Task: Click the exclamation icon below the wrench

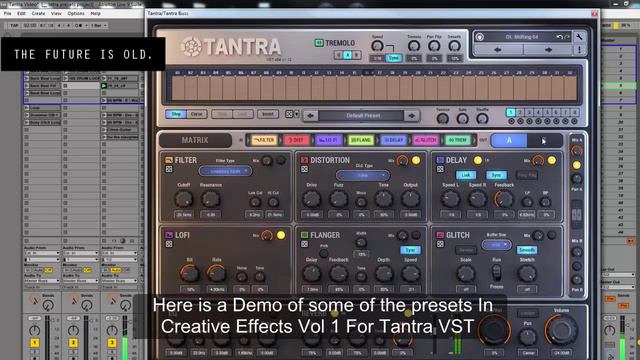Action: click(579, 50)
